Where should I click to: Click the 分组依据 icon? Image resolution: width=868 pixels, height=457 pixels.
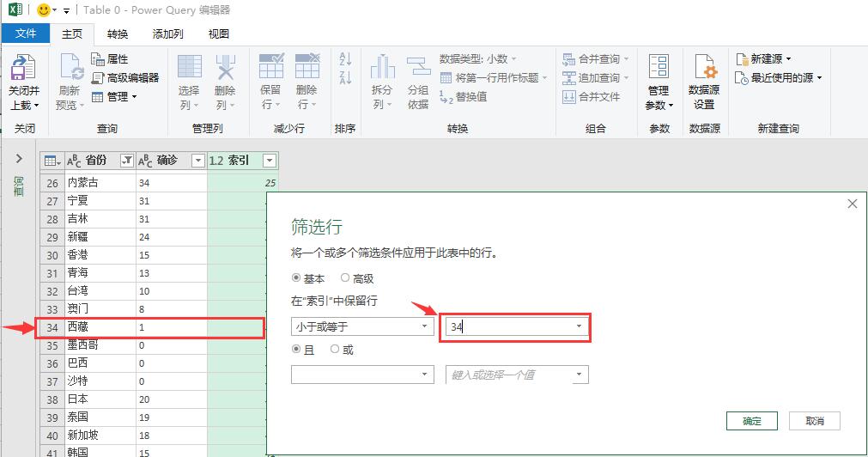418,69
